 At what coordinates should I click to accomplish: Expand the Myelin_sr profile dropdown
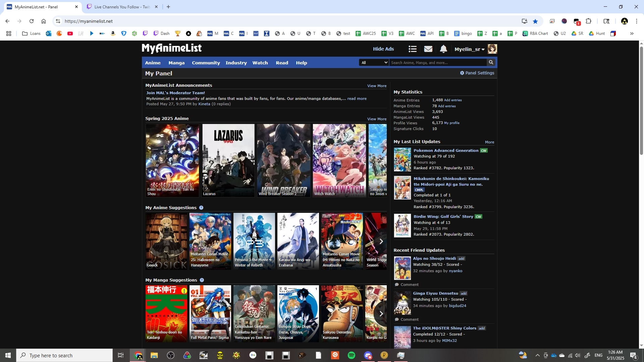469,49
